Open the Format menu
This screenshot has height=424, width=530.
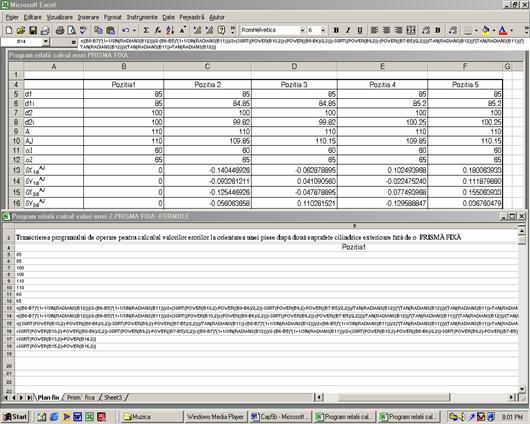pos(113,17)
